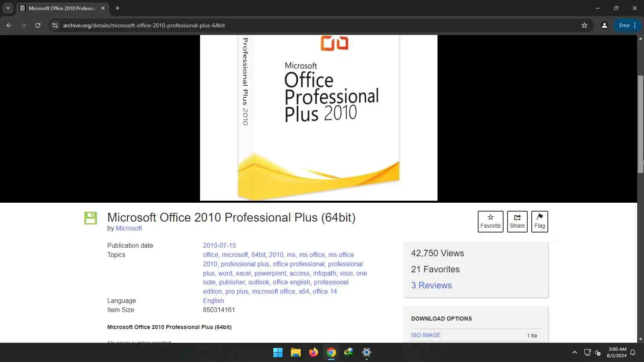The height and width of the screenshot is (362, 644).
Task: Open the 'office 14' topic link
Action: [324, 291]
